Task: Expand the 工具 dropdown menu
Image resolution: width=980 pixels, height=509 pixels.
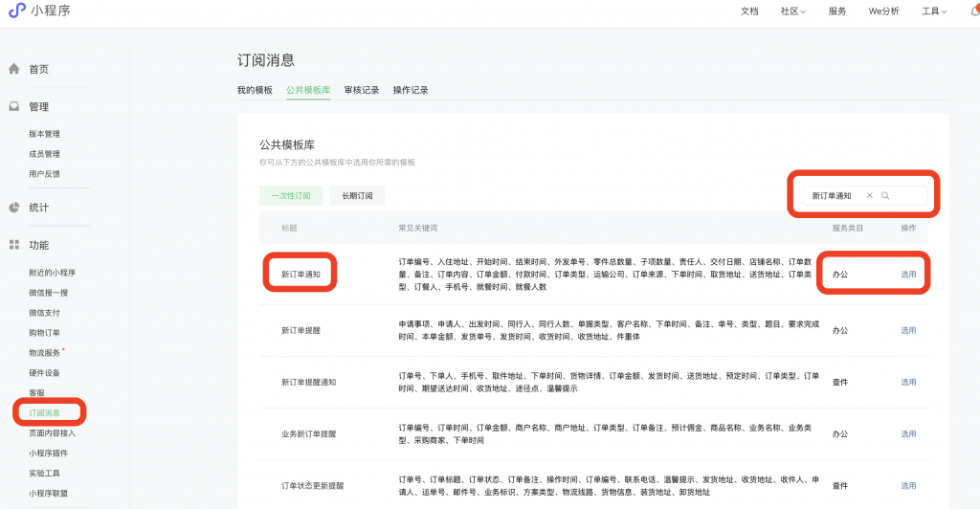Action: coord(934,11)
